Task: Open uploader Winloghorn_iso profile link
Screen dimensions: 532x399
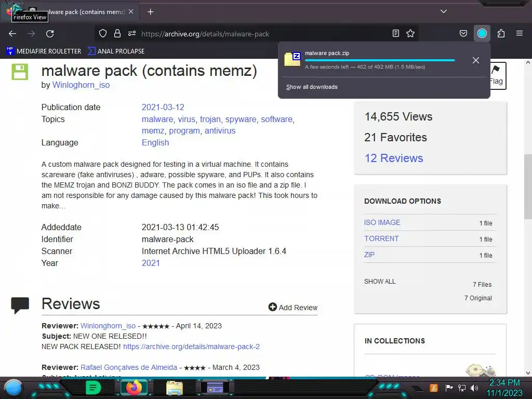Action: tap(81, 85)
